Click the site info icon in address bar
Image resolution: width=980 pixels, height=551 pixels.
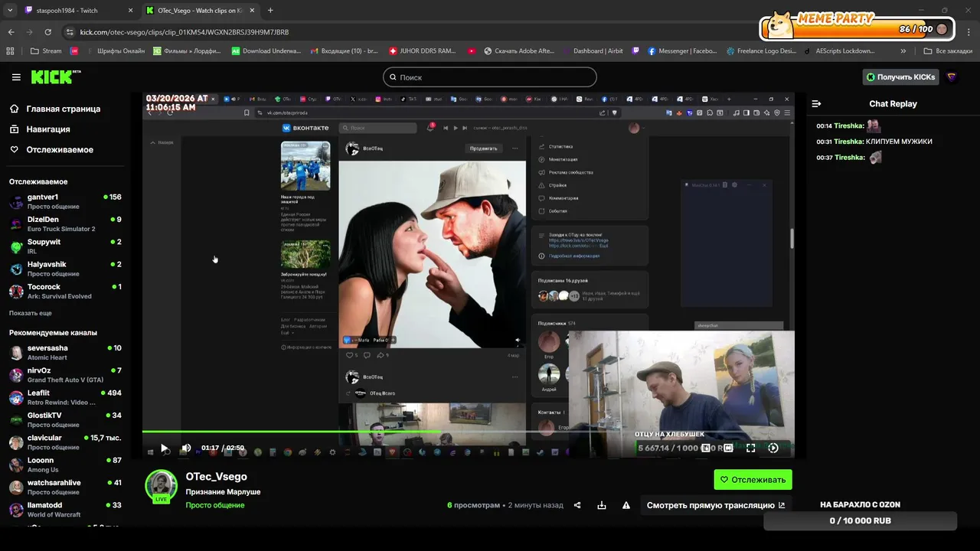70,32
